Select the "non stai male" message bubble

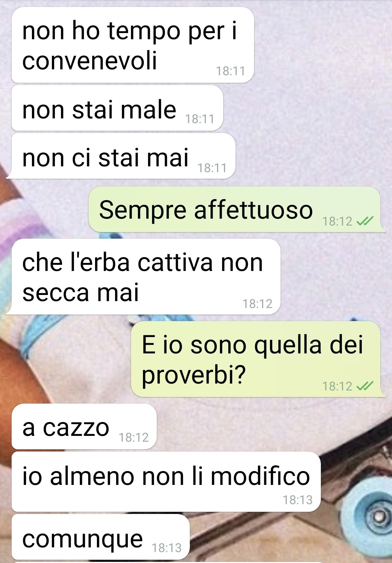[117, 108]
